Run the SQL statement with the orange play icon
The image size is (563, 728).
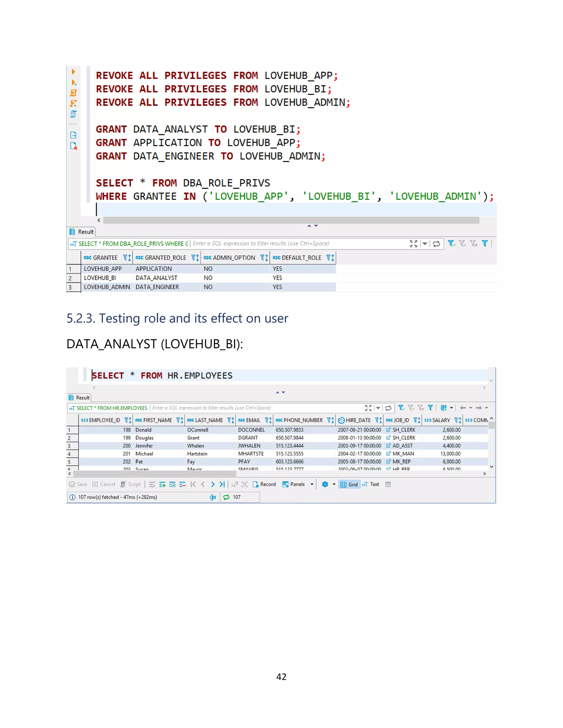pyautogui.click(x=73, y=72)
